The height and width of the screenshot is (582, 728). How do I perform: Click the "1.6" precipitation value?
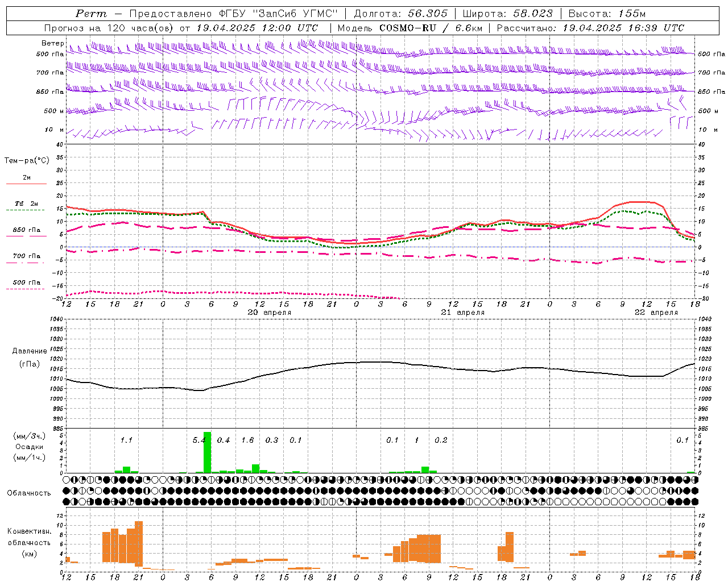pyautogui.click(x=247, y=440)
